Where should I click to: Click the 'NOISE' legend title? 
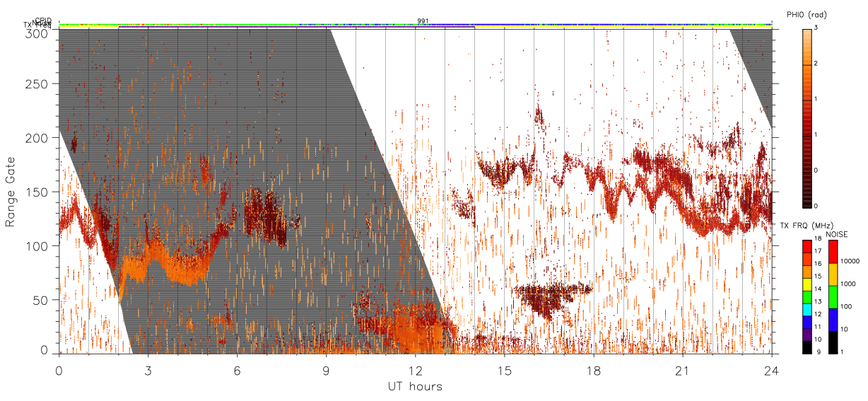click(838, 233)
